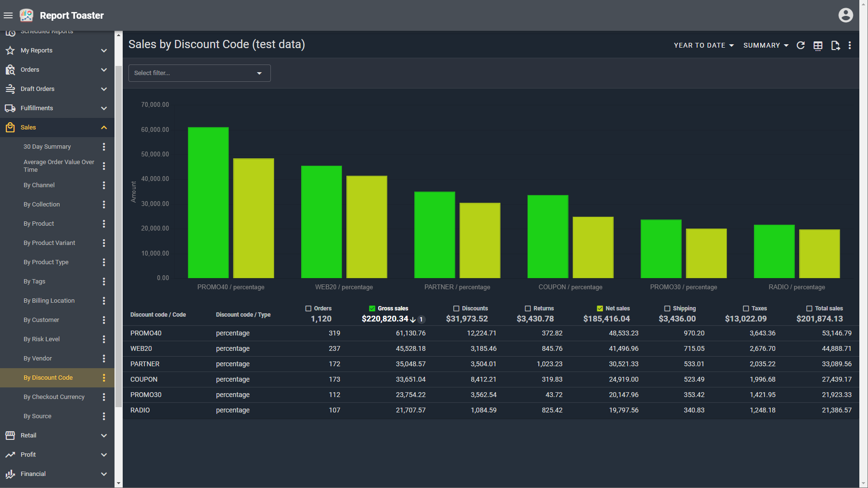Click the table columns layout icon

818,45
